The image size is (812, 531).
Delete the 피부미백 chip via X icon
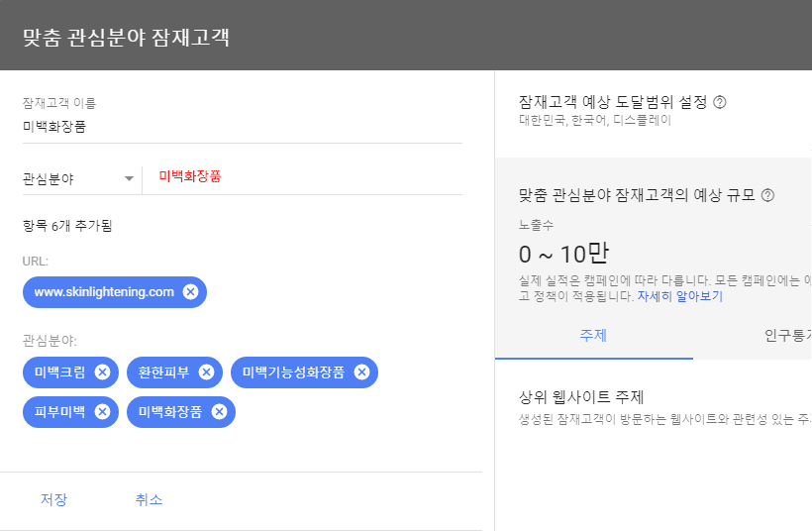[x=102, y=412]
